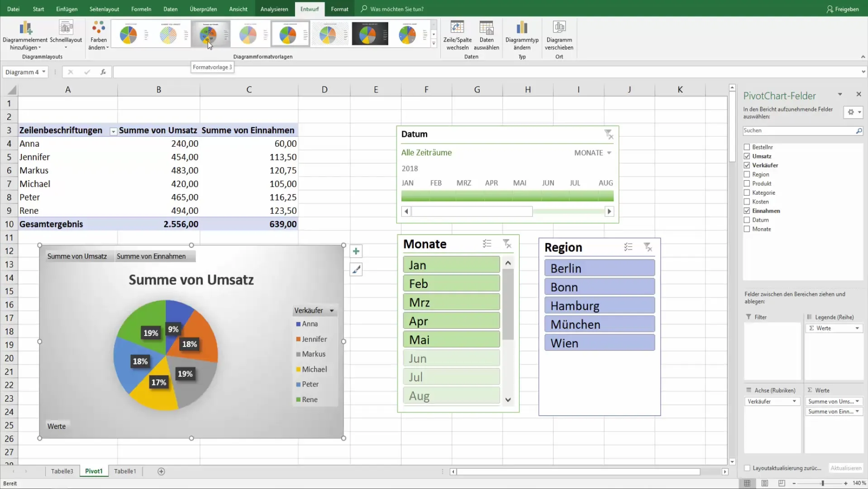868x489 pixels.
Task: Open Diagrammelement hinzufügen menu
Action: [25, 35]
